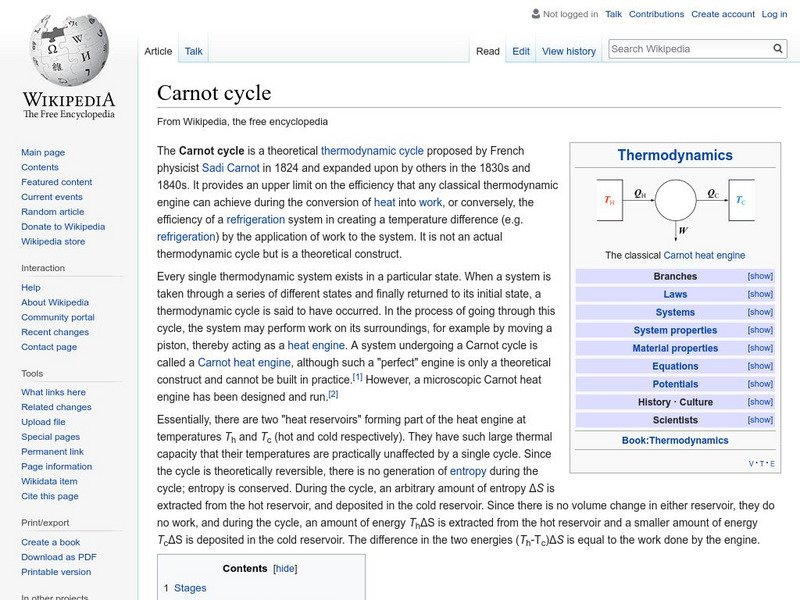The width and height of the screenshot is (800, 600).
Task: Open Donate to Wikipedia
Action: 63,227
